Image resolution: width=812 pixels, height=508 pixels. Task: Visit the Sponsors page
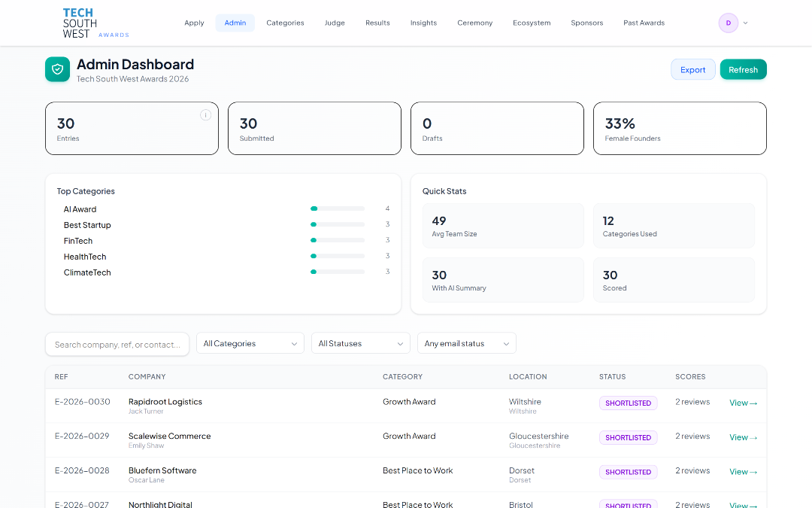[586, 23]
